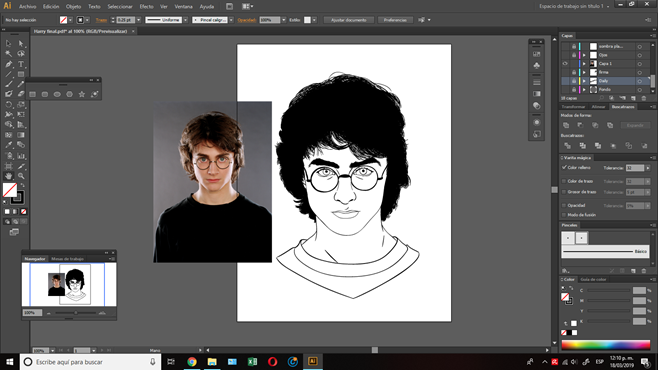Enable Opacidad checkbox in Varita mágica

point(564,205)
